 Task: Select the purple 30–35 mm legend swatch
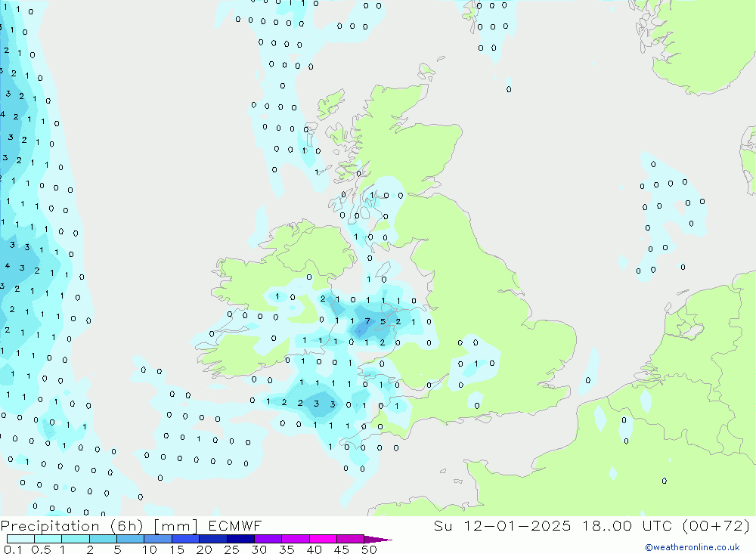(x=268, y=539)
